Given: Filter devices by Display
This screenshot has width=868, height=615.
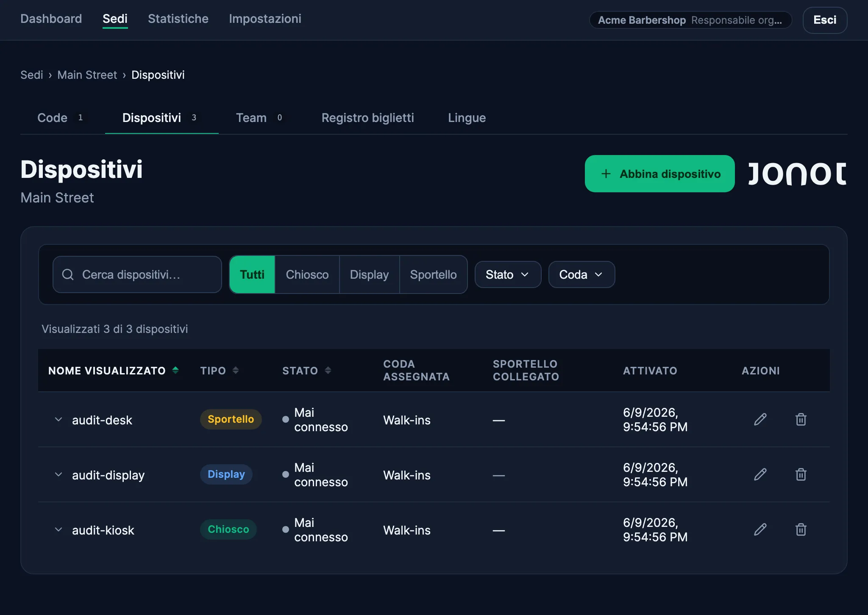Looking at the screenshot, I should coord(369,274).
